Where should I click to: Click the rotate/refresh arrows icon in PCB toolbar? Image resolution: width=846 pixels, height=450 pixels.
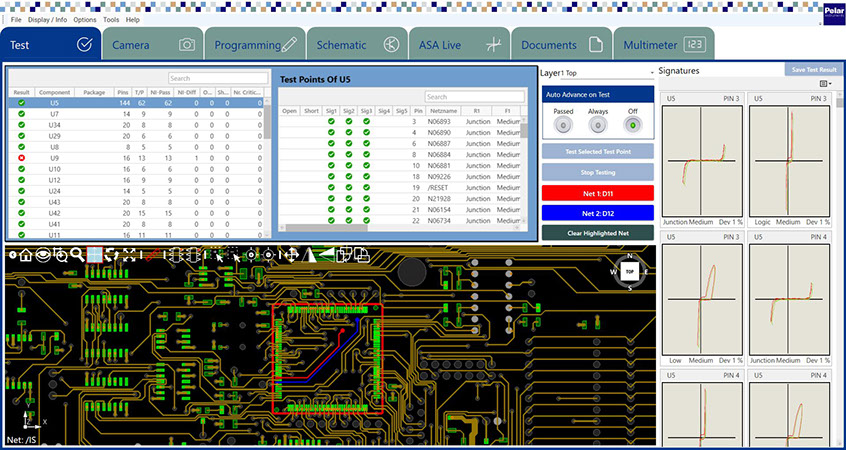pos(111,255)
